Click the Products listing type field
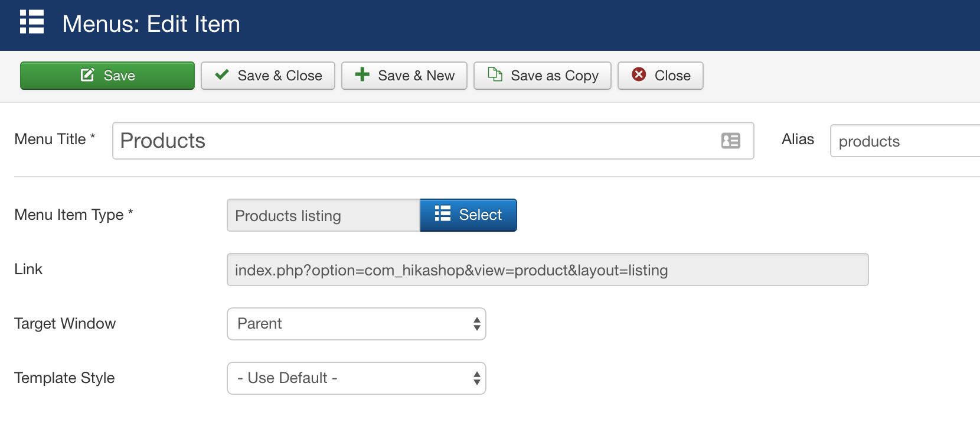The width and height of the screenshot is (980, 422). pos(323,216)
